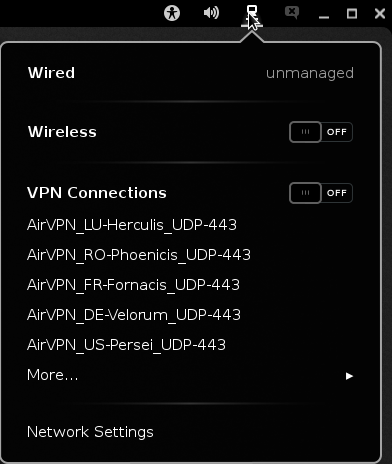Expand the More... VPN submenu

pyautogui.click(x=190, y=375)
